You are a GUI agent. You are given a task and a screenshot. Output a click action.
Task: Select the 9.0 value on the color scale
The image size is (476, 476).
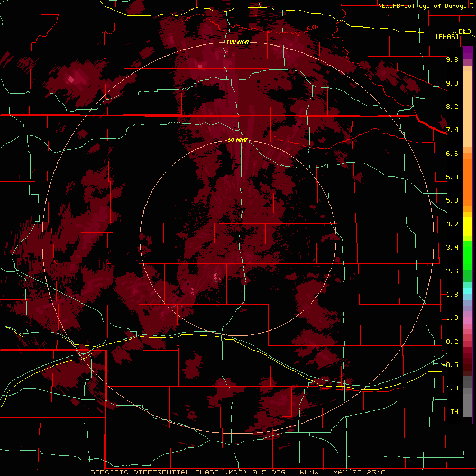[x=452, y=83]
